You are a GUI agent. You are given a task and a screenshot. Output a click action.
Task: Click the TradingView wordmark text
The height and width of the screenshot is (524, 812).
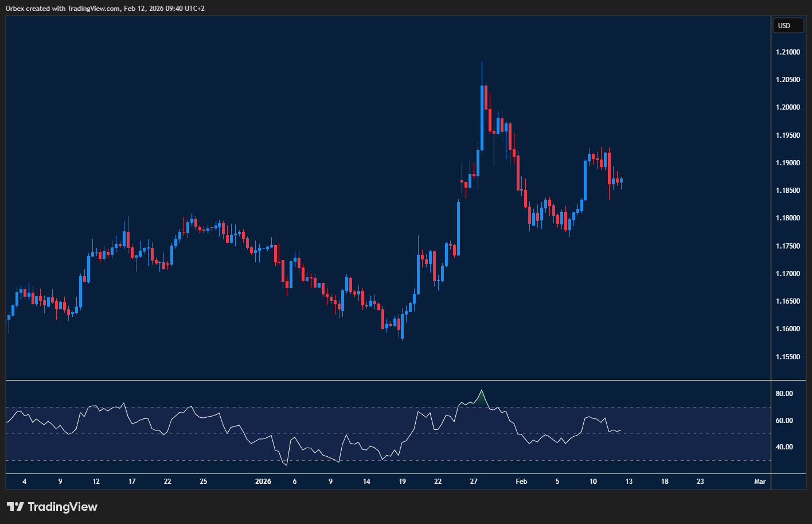point(63,507)
